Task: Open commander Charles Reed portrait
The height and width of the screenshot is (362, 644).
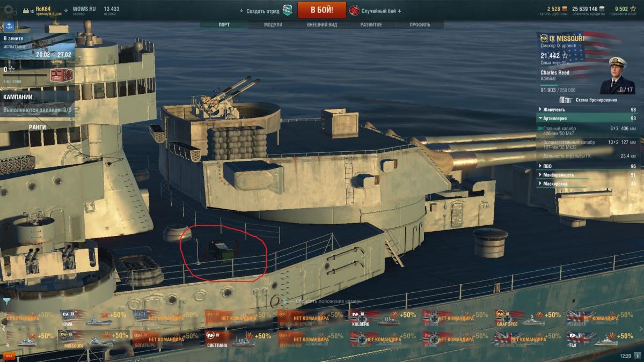Action: tap(614, 76)
